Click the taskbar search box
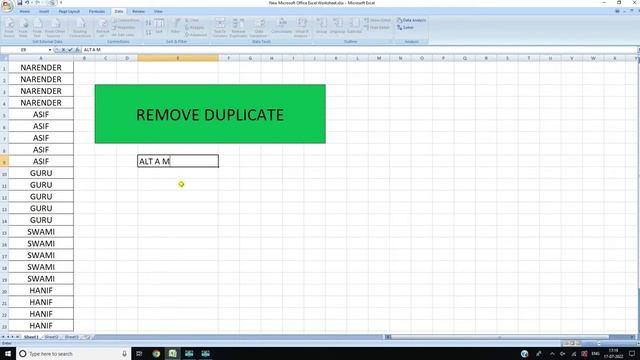The image size is (640, 360). tap(73, 353)
